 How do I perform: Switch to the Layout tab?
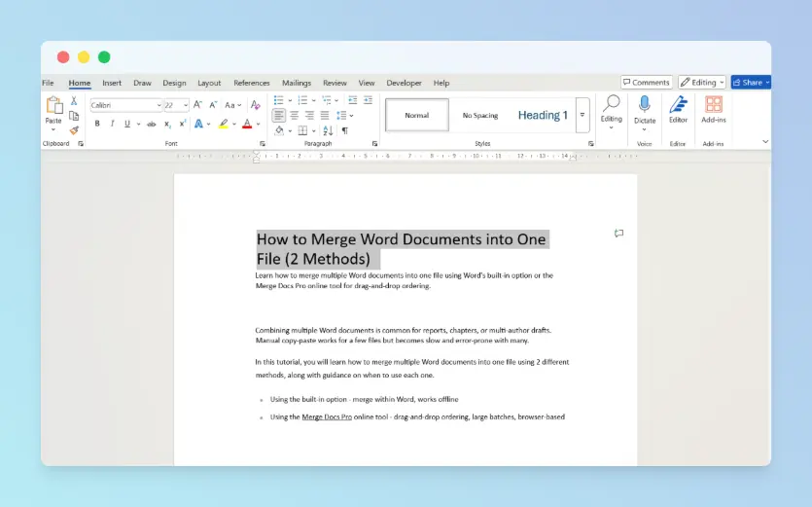click(x=209, y=83)
